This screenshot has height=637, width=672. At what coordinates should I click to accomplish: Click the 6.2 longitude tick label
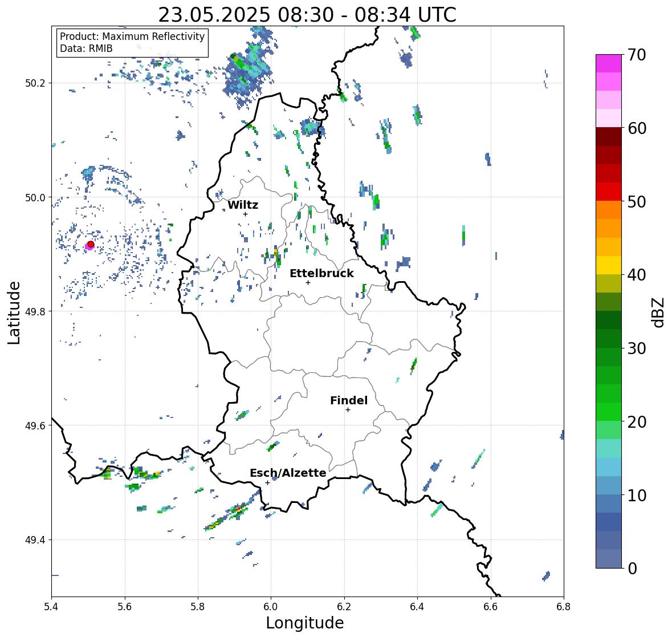[x=344, y=606]
